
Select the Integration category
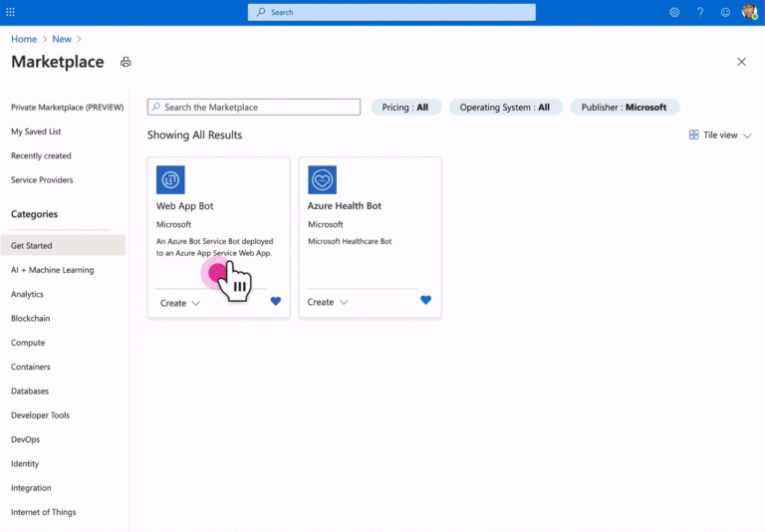pyautogui.click(x=31, y=487)
